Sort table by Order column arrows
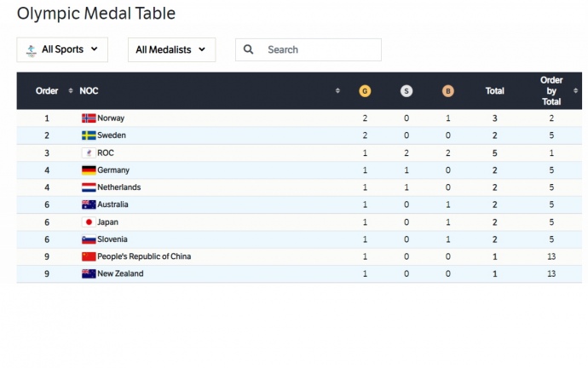Screen dimensions: 588x368 71,91
